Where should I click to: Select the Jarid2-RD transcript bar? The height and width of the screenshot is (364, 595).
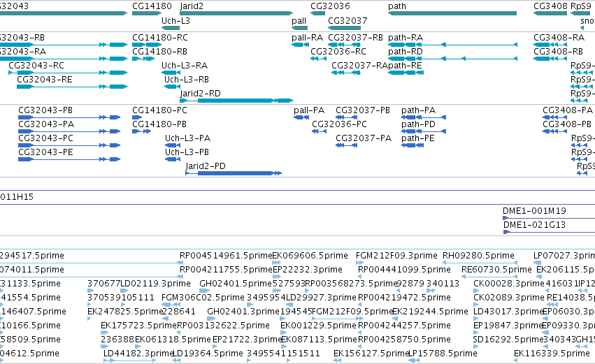(x=236, y=101)
